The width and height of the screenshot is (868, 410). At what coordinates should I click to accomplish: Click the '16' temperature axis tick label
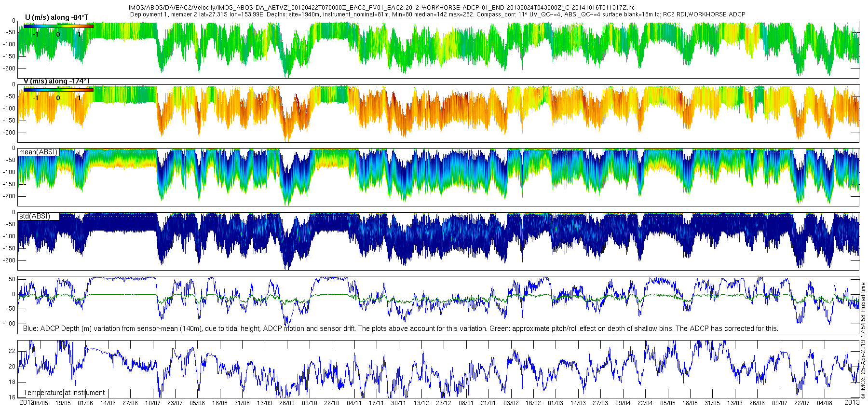coord(12,397)
